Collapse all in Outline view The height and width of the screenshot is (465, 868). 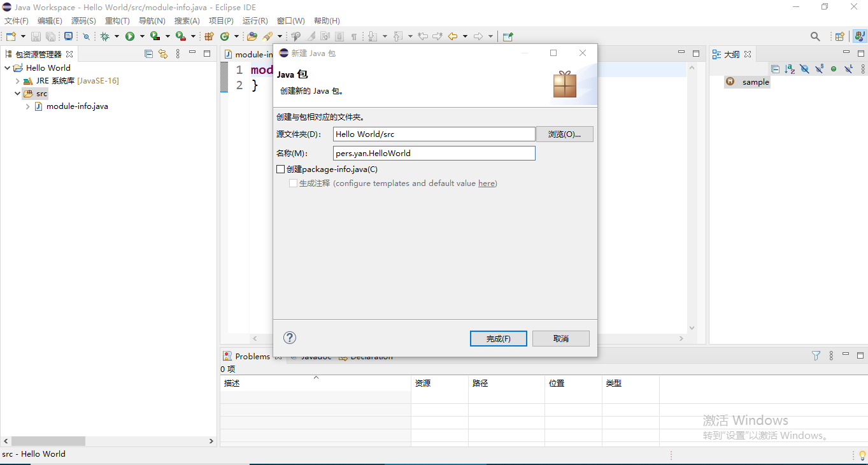pyautogui.click(x=775, y=69)
